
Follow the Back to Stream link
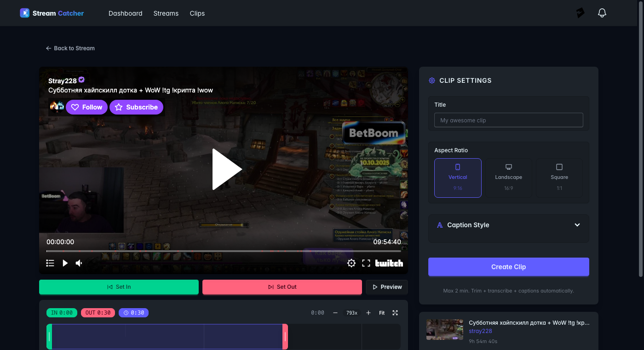click(x=70, y=48)
